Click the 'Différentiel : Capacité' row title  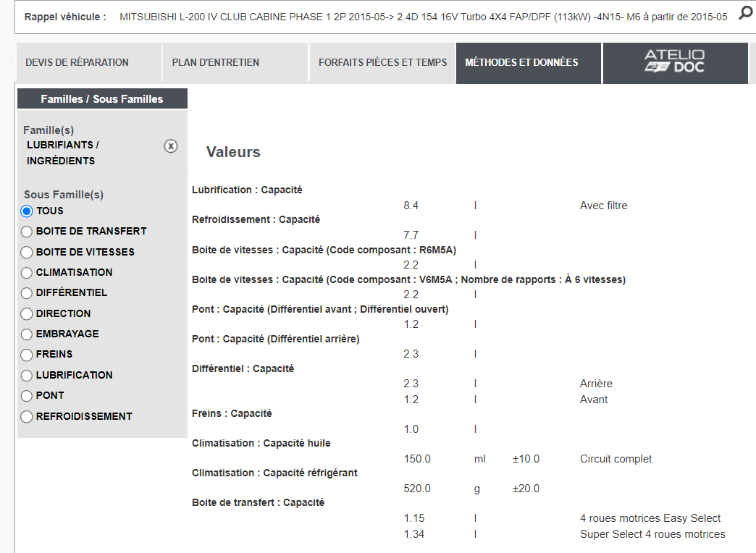[x=243, y=369]
